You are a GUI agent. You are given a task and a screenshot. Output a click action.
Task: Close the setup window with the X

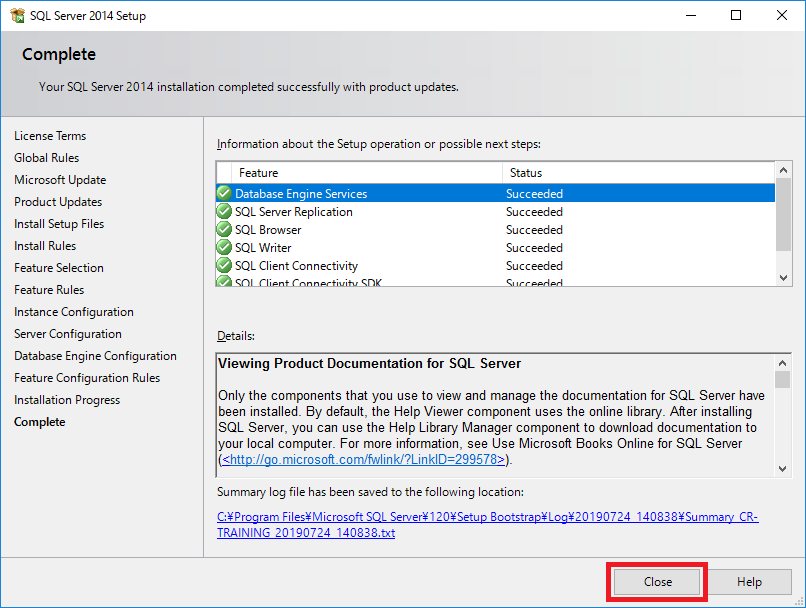tap(782, 15)
